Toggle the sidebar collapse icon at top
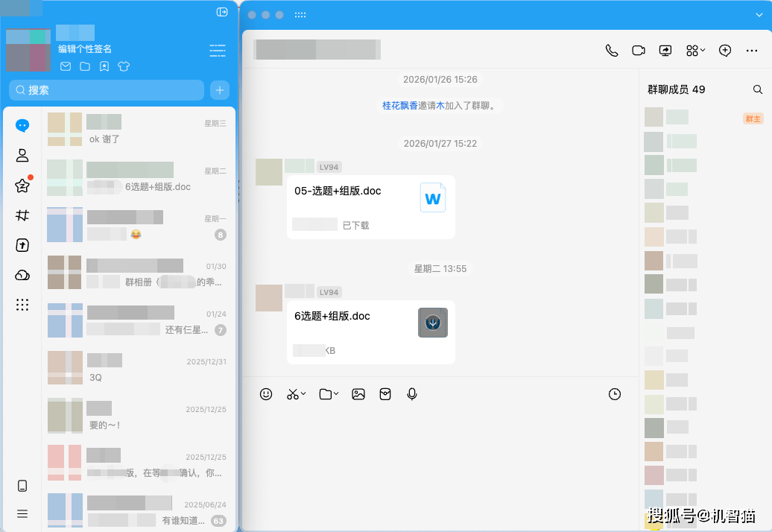Screen dimensions: 772x532 (x=221, y=12)
